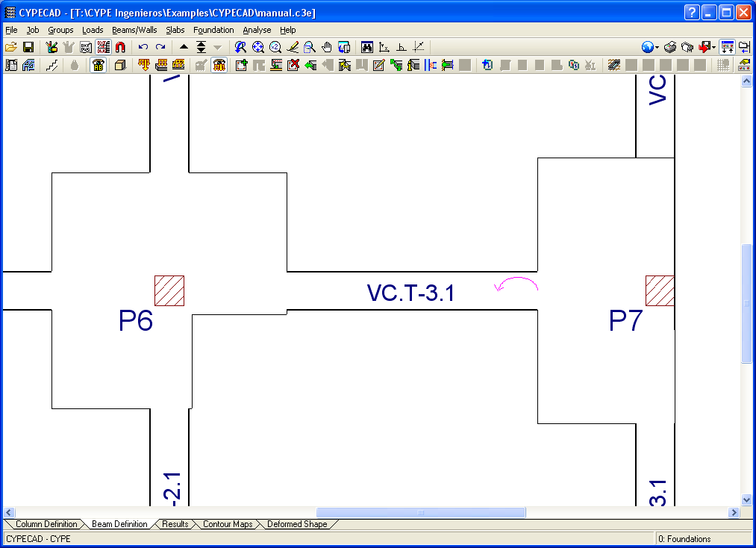Screen dimensions: 756x548
Task: Open the Loads menu
Action: 93,30
